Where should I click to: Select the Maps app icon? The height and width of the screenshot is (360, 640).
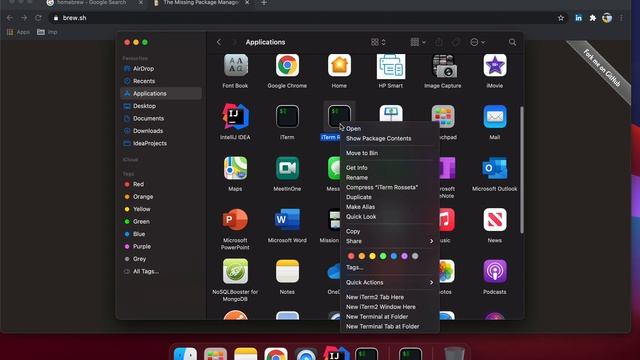(236, 169)
